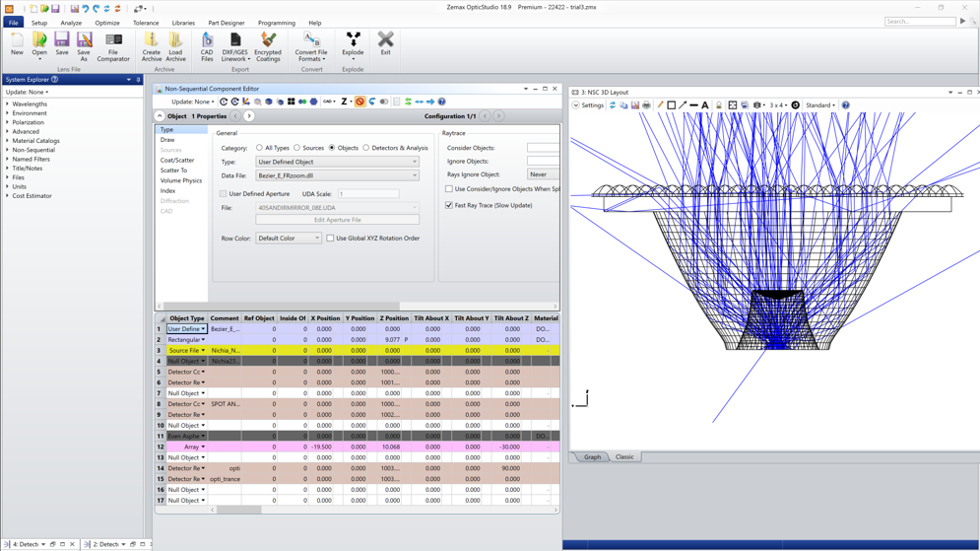
Task: Click DXF/IGES Linework export button
Action: tap(235, 47)
